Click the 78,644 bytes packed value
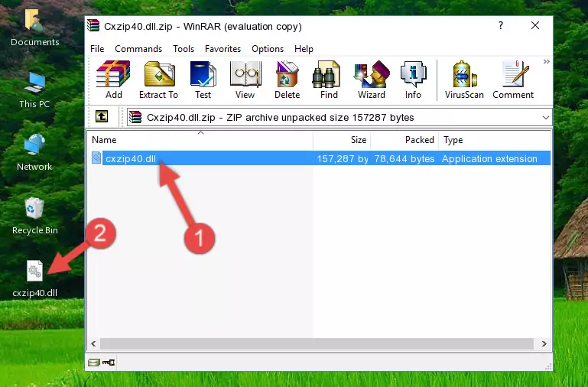Screen dimensions: 588x387 [x=404, y=158]
